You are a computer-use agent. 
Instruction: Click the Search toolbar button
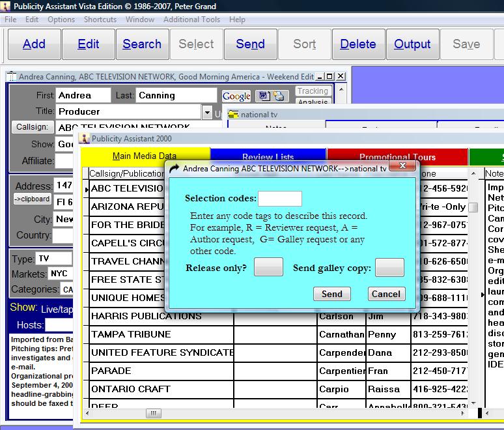[x=142, y=44]
